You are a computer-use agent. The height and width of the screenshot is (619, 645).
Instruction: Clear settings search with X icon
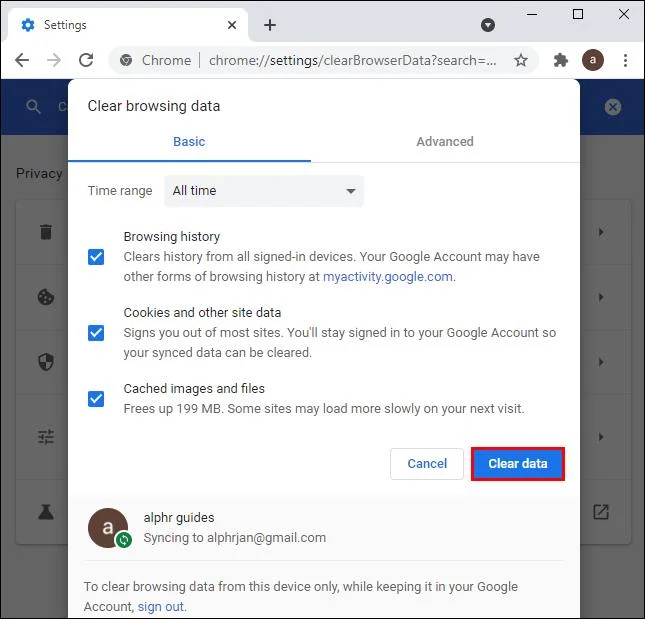[x=613, y=107]
